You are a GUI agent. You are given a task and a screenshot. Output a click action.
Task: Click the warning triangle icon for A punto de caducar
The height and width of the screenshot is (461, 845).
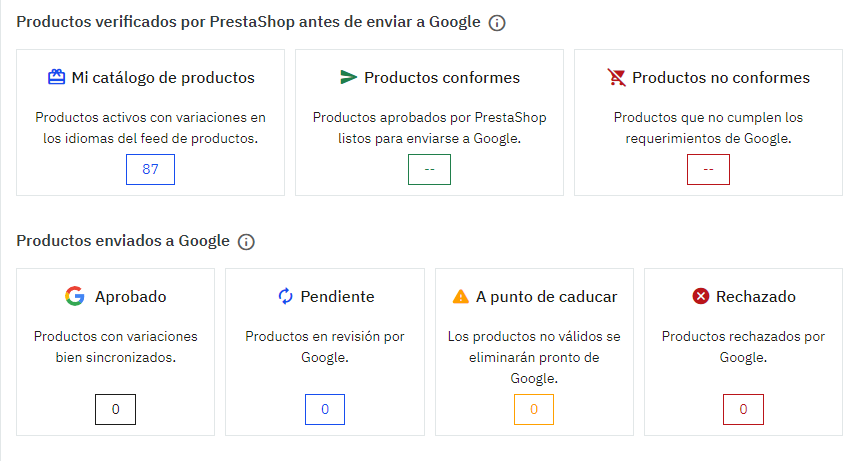pos(460,296)
